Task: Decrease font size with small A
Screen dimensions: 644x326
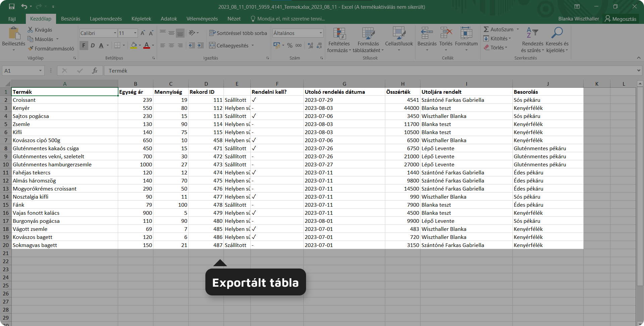Action: [x=151, y=33]
